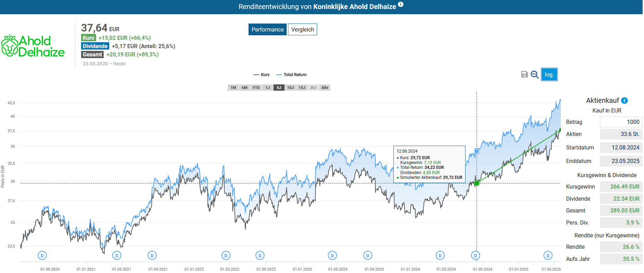
Task: Click the dividend marker near 01.05.2021
Action: (x=117, y=256)
